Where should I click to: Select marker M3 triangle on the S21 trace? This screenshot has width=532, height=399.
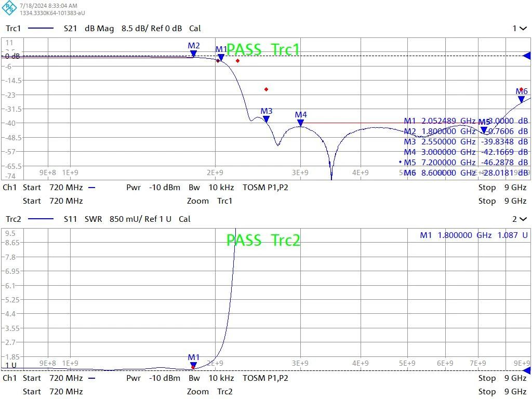(x=266, y=119)
